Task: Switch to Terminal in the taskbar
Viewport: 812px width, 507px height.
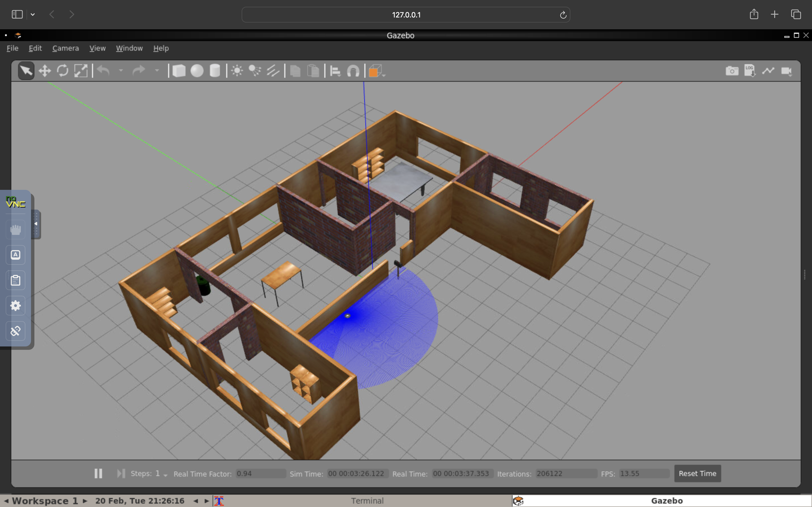Action: (x=367, y=501)
